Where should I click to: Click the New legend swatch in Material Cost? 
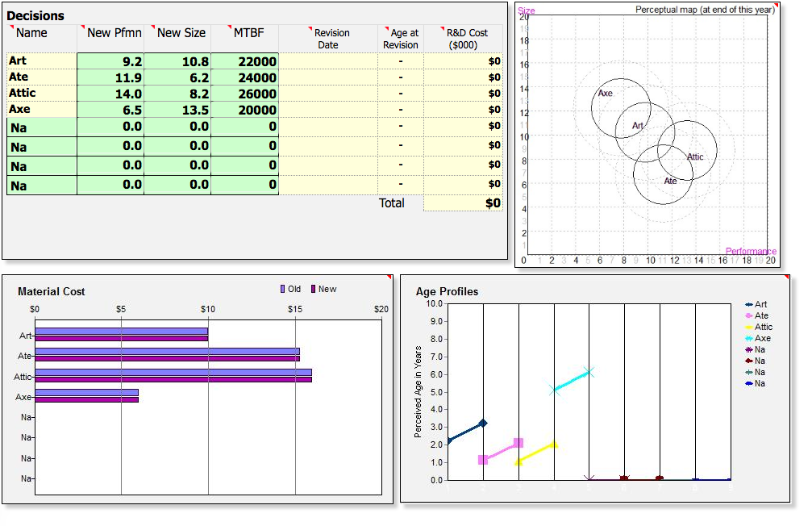tap(314, 289)
